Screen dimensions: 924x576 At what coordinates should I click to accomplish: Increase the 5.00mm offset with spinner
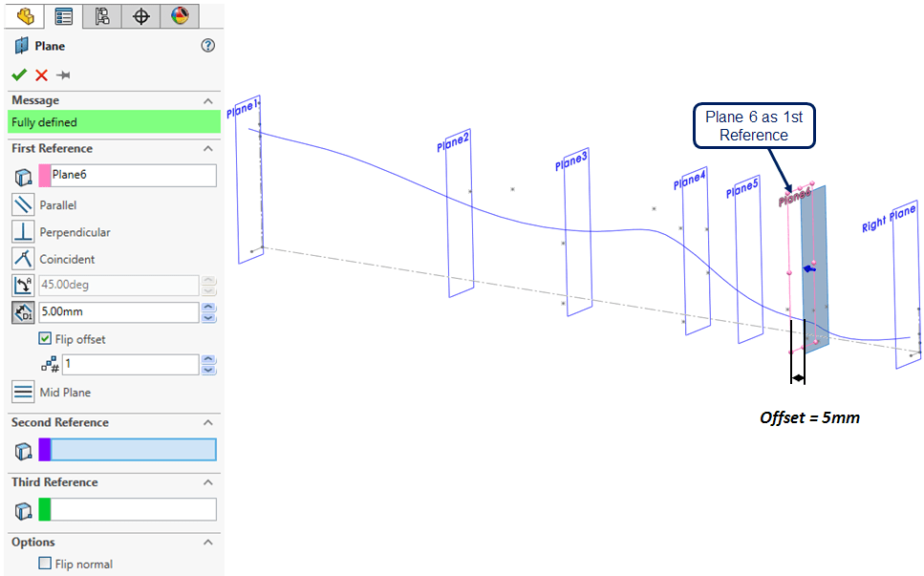tap(209, 308)
